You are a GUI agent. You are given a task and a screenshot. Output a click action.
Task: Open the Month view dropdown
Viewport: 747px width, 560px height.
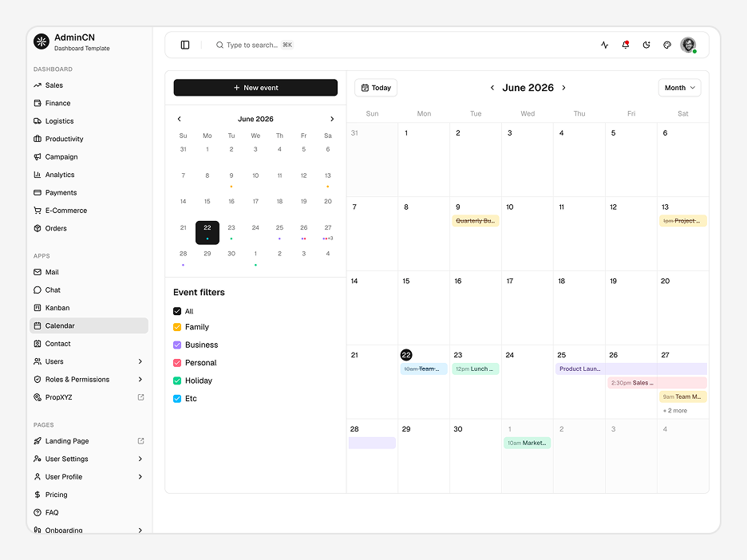(x=679, y=88)
